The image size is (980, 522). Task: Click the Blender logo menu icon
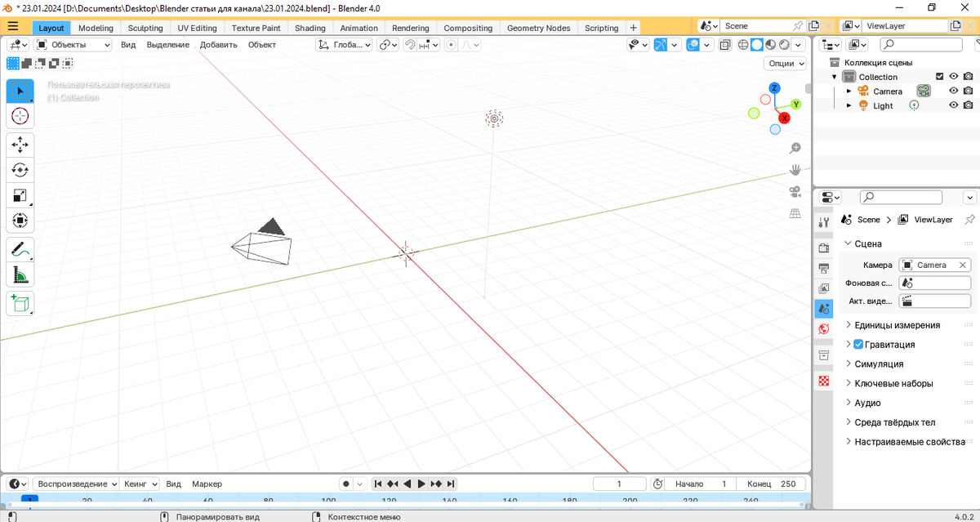point(7,7)
